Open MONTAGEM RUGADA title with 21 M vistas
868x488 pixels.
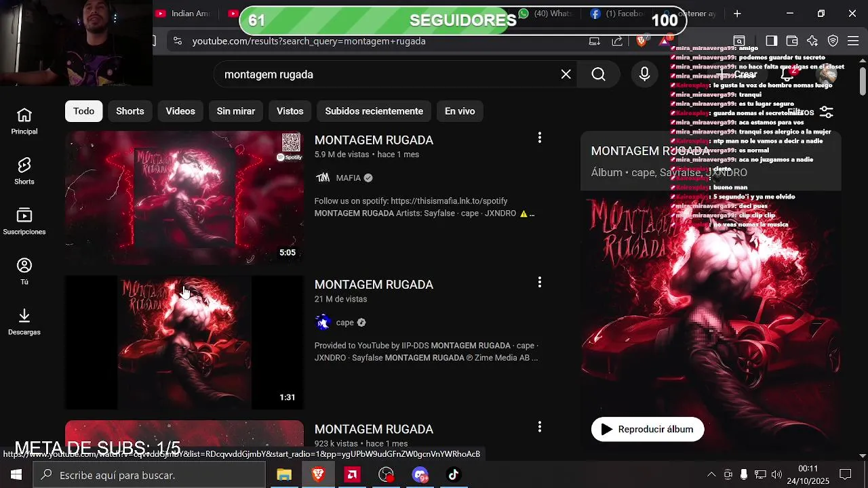tap(374, 285)
